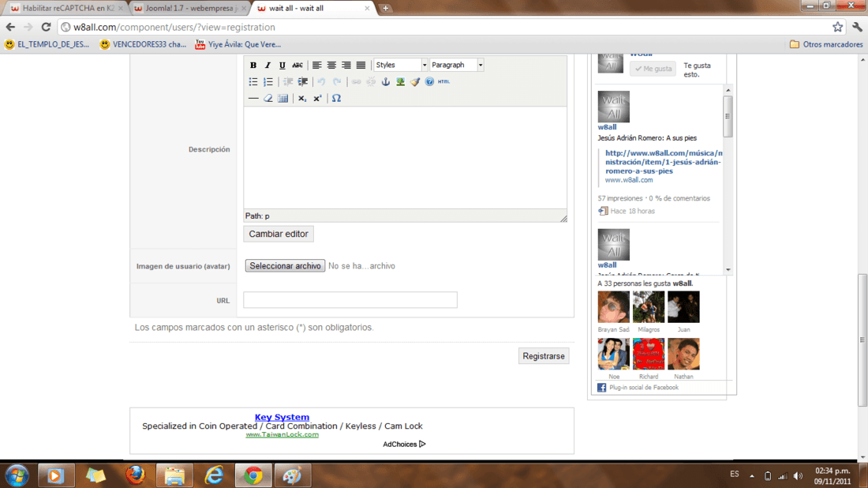Image resolution: width=868 pixels, height=488 pixels.
Task: Toggle bold formatting in the editor
Action: tap(253, 66)
